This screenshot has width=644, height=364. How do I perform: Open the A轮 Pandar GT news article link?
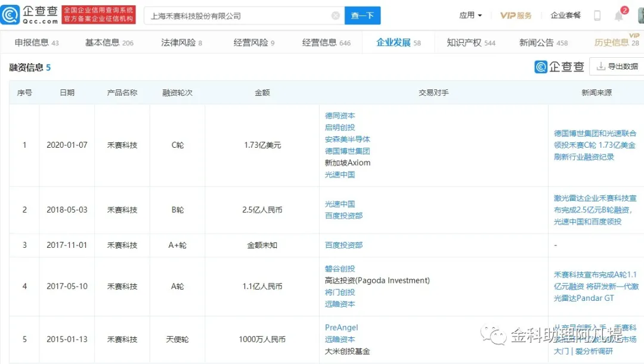596,286
